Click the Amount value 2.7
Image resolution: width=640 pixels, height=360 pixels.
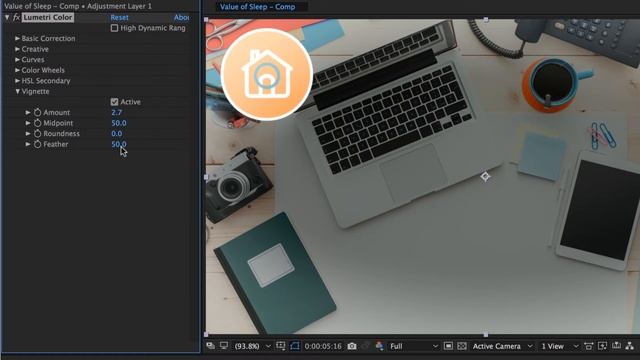[x=116, y=112]
